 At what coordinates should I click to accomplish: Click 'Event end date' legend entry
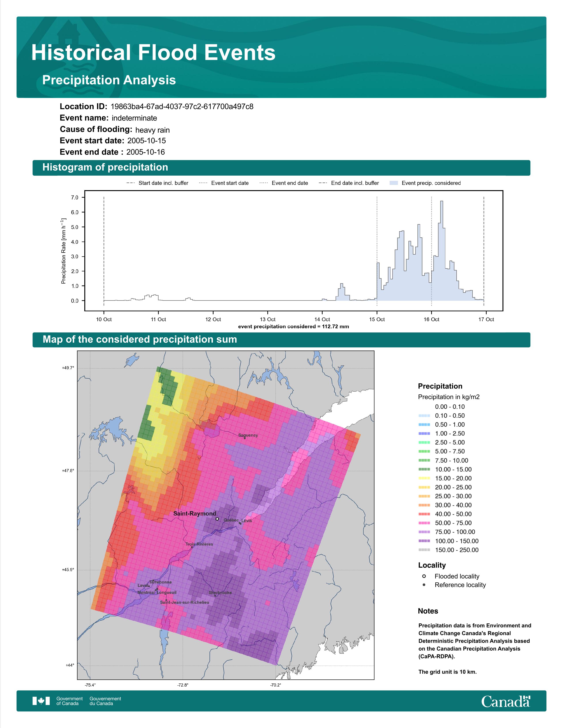pyautogui.click(x=284, y=183)
